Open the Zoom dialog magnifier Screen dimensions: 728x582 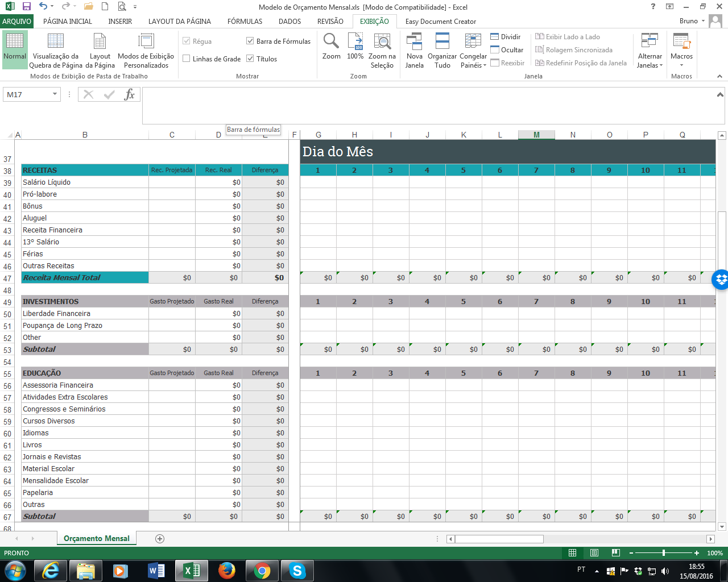(331, 47)
